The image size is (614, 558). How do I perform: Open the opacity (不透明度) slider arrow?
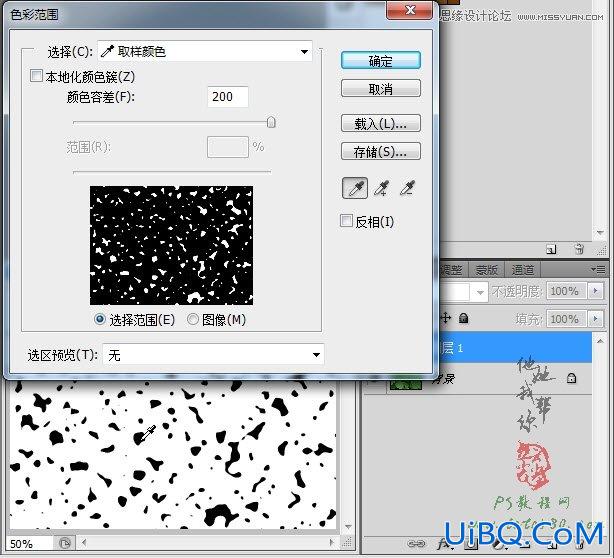(596, 291)
